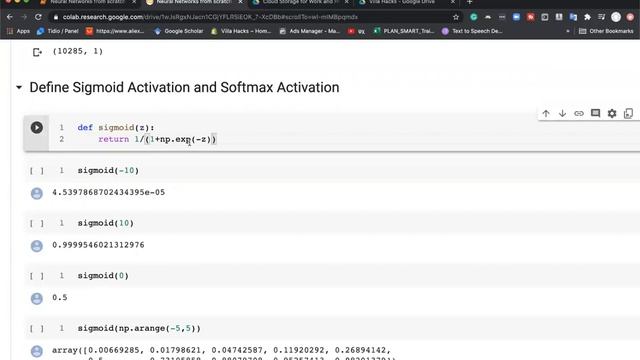640x360 pixels.
Task: Expand the bookmarks overflow chevron
Action: pos(567,31)
